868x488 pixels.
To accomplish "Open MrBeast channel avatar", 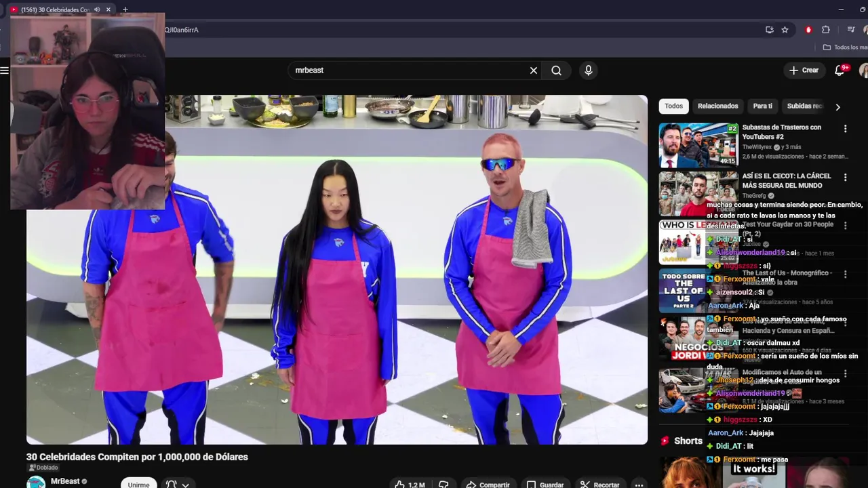I will click(36, 482).
